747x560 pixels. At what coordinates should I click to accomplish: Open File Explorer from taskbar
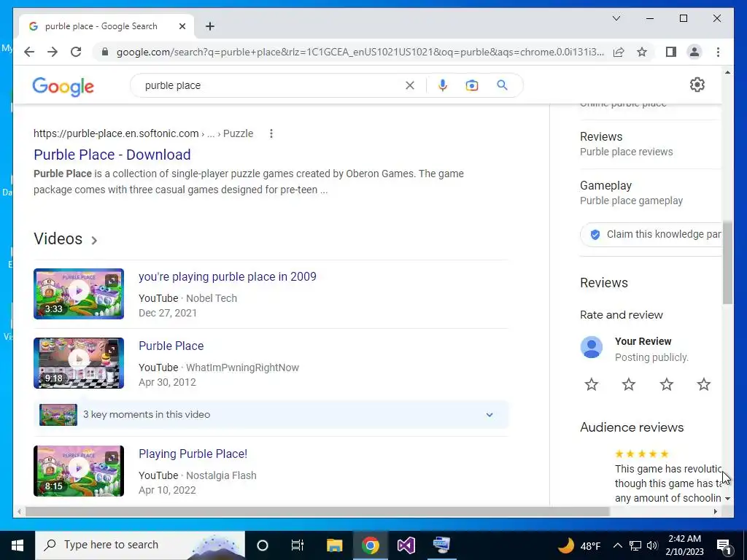point(334,545)
